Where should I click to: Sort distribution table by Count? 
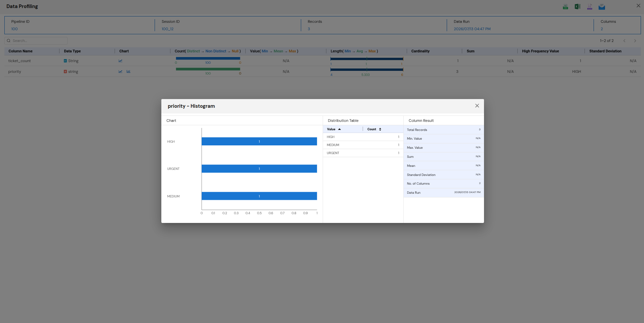coord(374,129)
